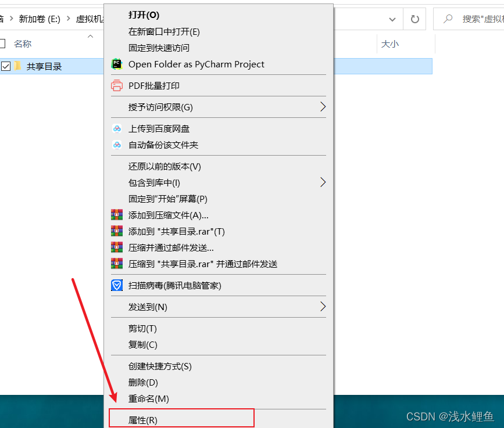
Task: Click 新加卷 (E:) breadcrumb
Action: click(40, 19)
